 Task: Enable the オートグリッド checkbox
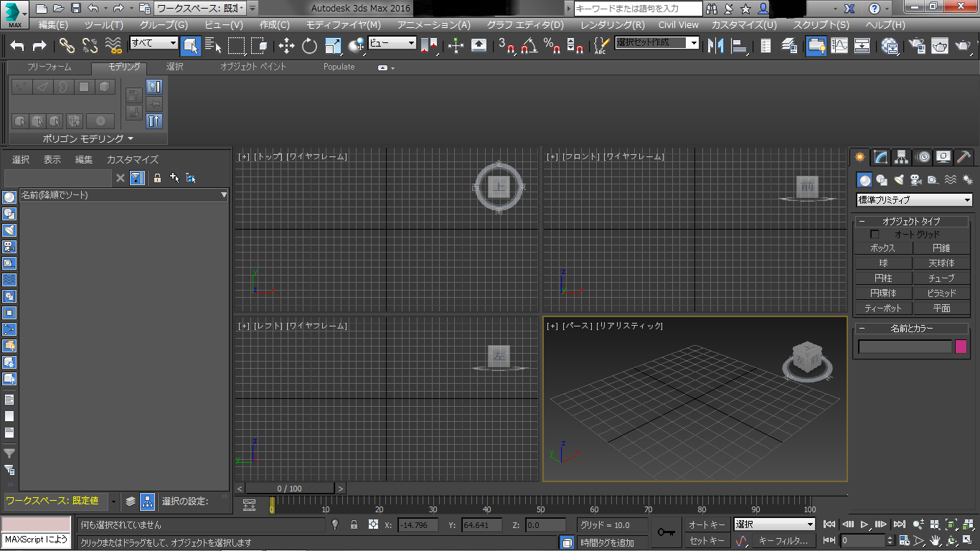tap(875, 235)
